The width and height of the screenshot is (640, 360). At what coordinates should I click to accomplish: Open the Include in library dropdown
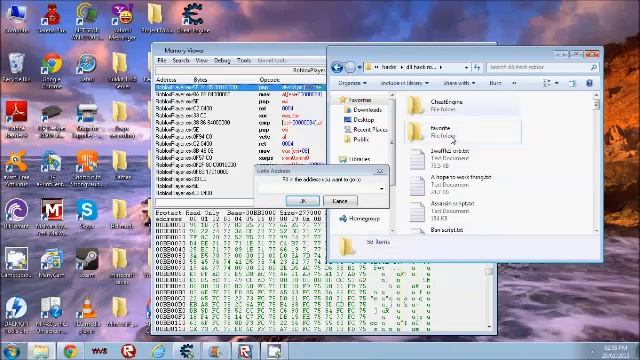coord(404,83)
